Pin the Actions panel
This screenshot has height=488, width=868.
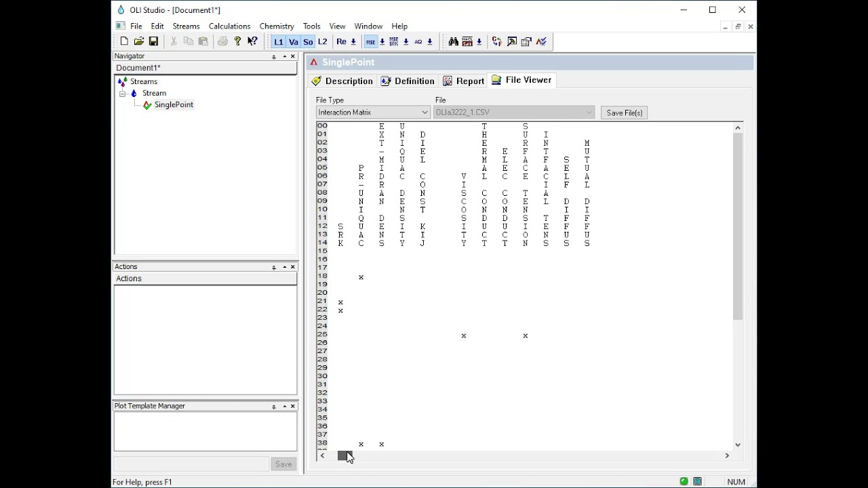274,267
